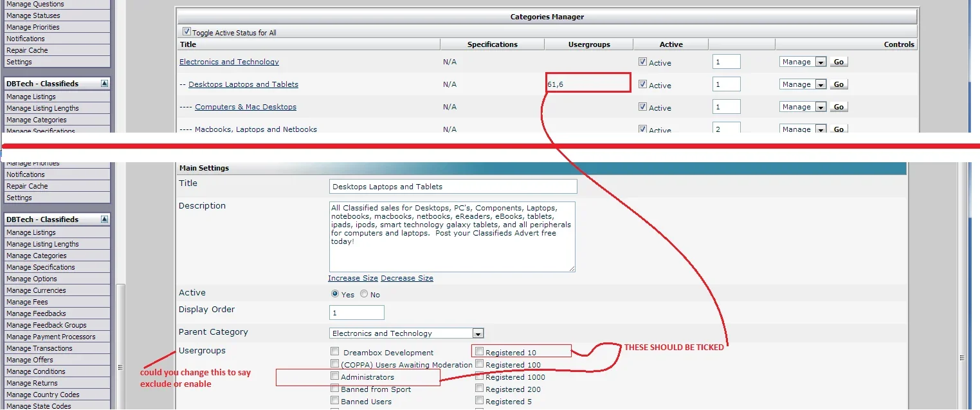Collapse DBTech - Classifieds menu in lower screenshot
980x410 pixels.
click(x=104, y=219)
